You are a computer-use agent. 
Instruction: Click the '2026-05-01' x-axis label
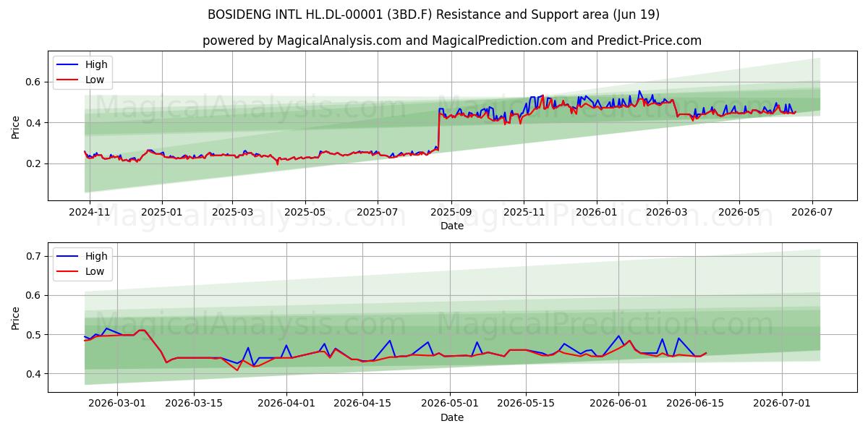coord(451,404)
